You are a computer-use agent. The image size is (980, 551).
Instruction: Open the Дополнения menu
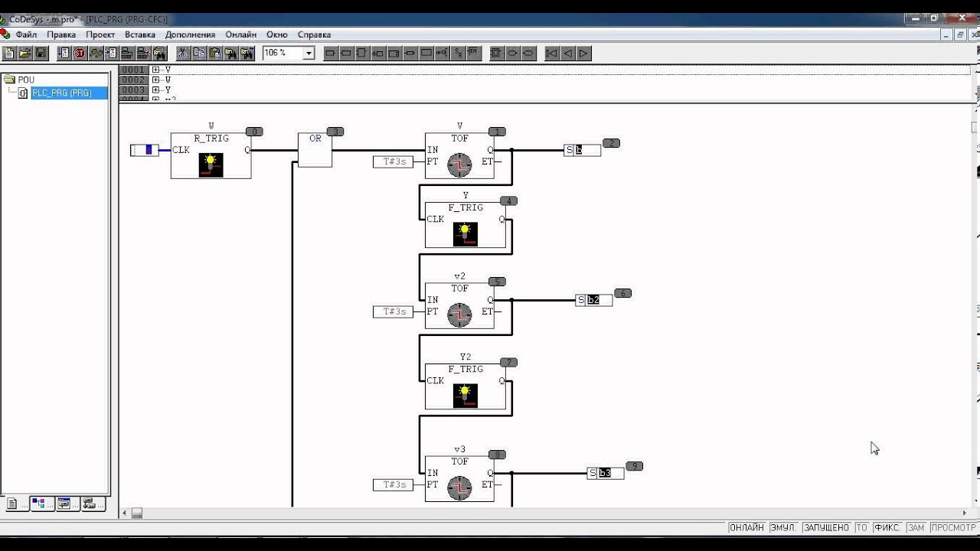point(190,34)
